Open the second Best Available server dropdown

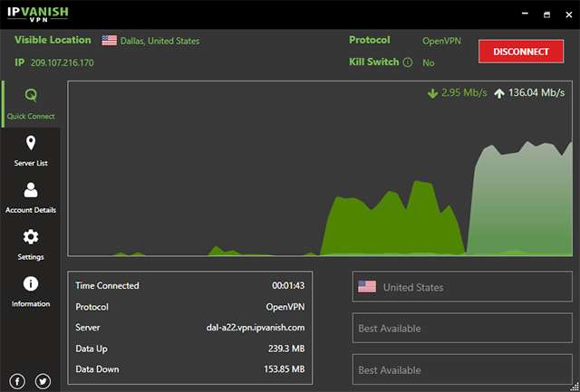(462, 369)
